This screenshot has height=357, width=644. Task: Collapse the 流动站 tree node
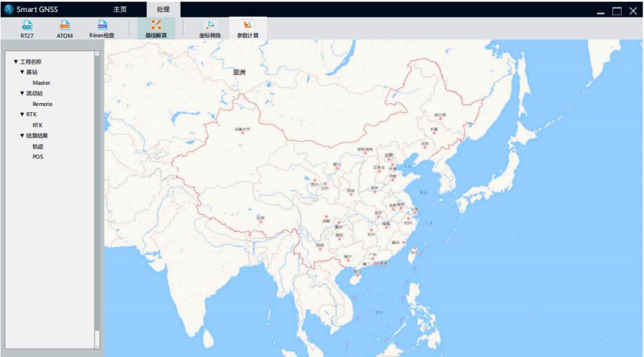click(22, 93)
